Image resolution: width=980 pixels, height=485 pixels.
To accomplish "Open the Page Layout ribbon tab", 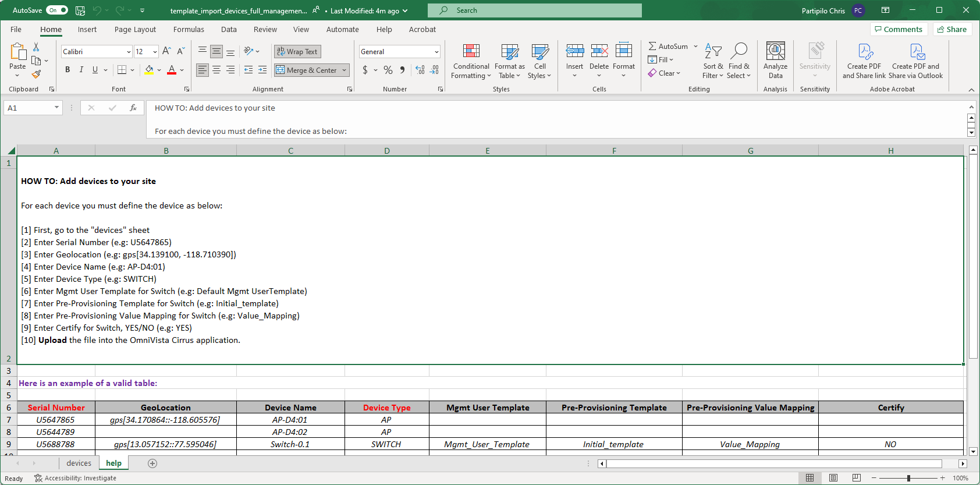I will click(x=135, y=30).
